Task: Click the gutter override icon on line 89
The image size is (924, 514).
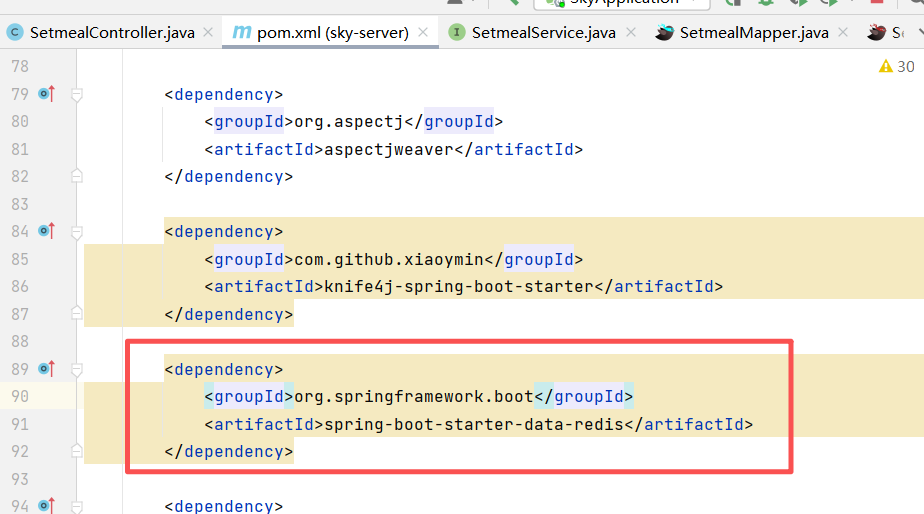Action: pyautogui.click(x=47, y=369)
